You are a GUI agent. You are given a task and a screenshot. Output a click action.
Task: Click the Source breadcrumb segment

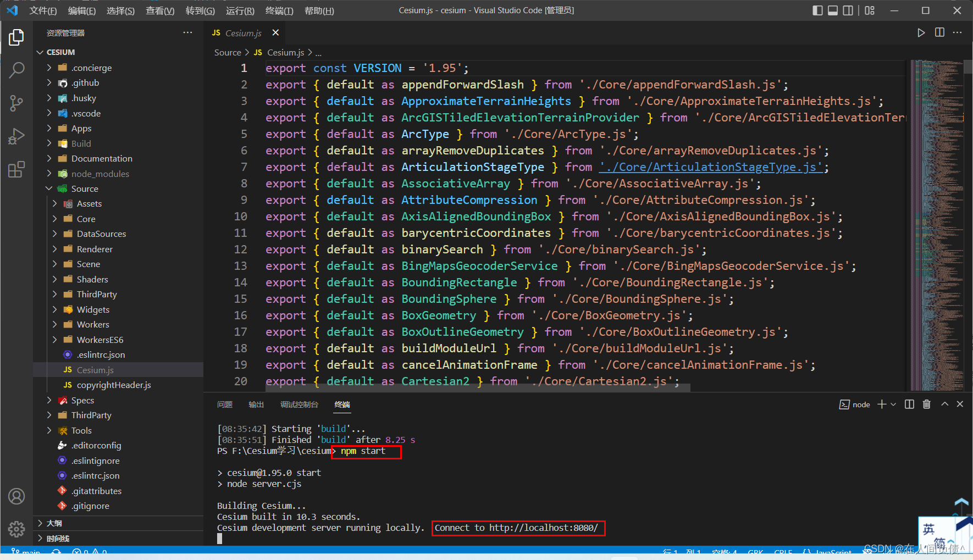coord(228,52)
